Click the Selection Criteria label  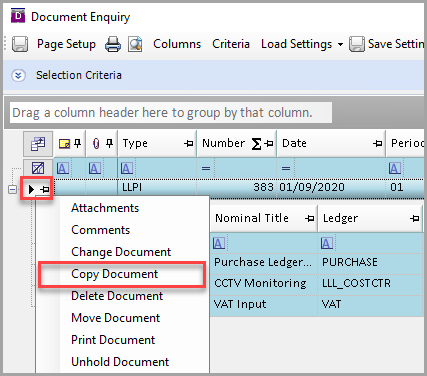(x=79, y=75)
